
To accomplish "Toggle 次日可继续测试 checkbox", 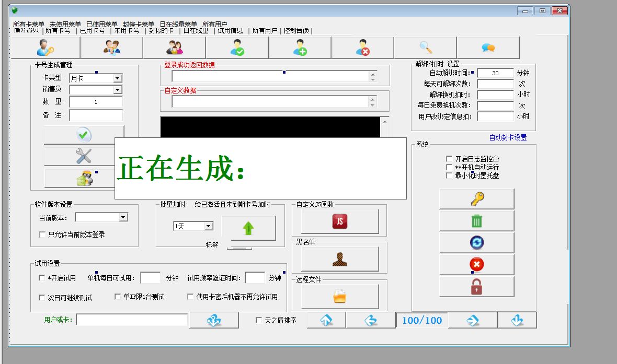I will [42, 298].
